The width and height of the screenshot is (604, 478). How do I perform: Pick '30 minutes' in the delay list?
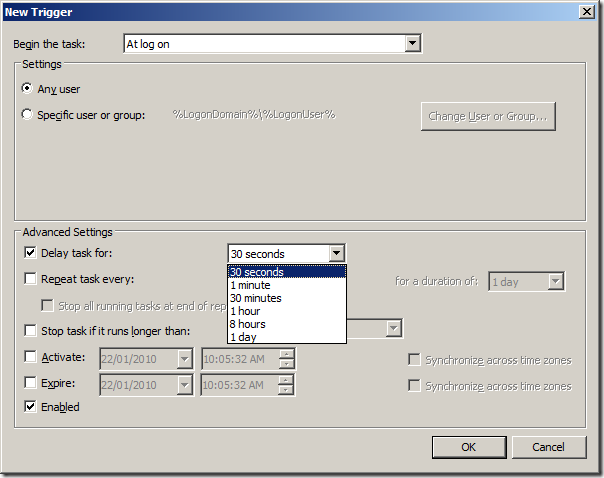[286, 298]
